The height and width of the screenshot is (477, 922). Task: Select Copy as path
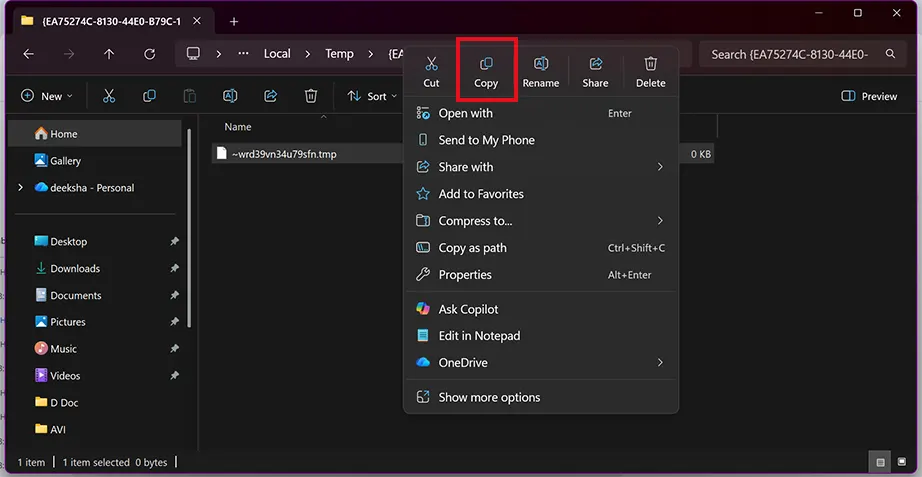(540, 248)
